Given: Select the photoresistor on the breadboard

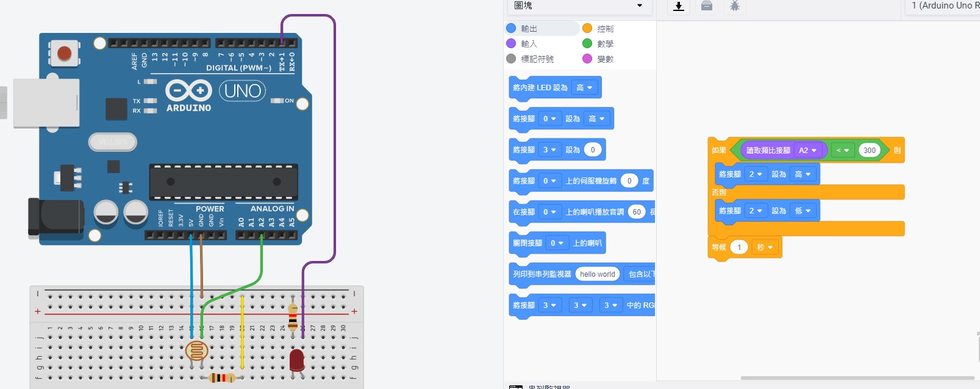Looking at the screenshot, I should coord(196,351).
